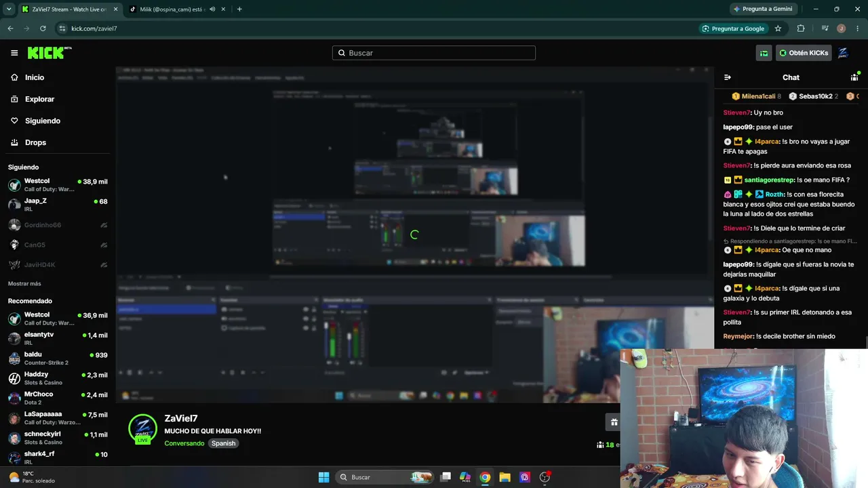The height and width of the screenshot is (488, 868).
Task: Click the Chrome icon on the taskbar
Action: [x=485, y=477]
